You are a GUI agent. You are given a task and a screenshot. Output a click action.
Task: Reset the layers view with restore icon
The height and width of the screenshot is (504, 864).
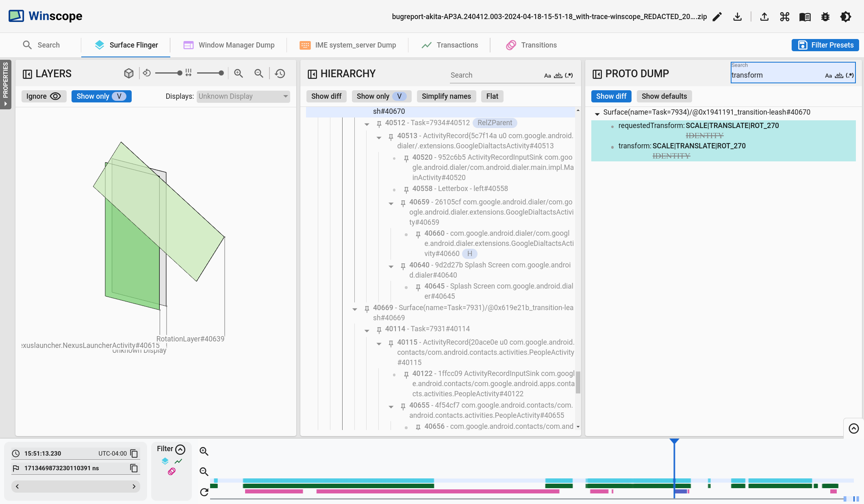point(280,74)
